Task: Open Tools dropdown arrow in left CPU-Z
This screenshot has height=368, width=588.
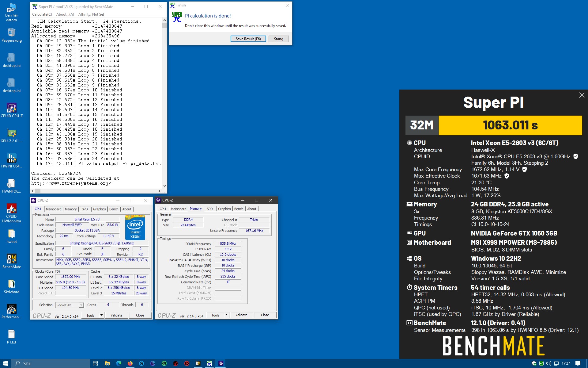Action: [x=101, y=315]
